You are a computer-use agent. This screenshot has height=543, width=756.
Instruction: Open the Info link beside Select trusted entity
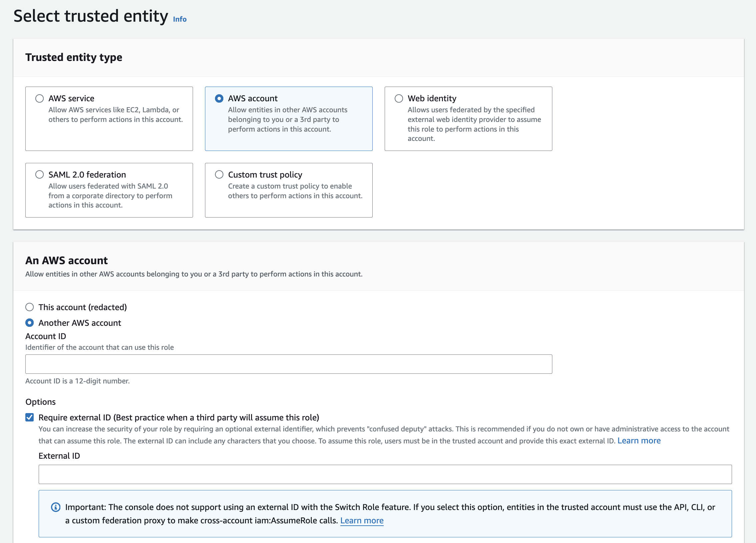coord(180,19)
